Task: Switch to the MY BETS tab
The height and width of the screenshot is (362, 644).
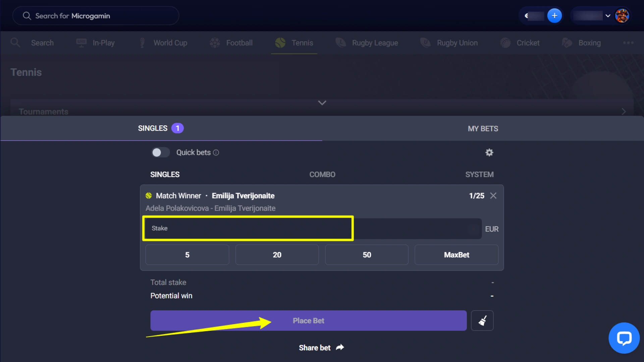Action: click(483, 129)
